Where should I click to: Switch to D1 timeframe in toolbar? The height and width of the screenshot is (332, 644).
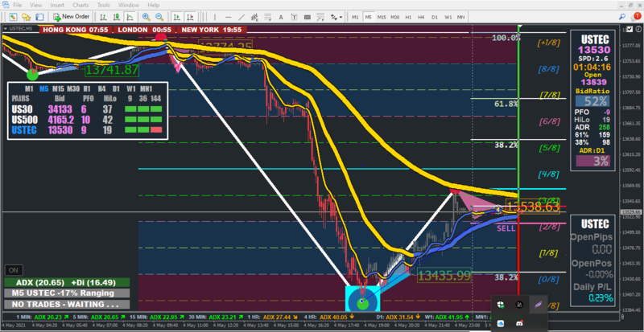tap(435, 17)
